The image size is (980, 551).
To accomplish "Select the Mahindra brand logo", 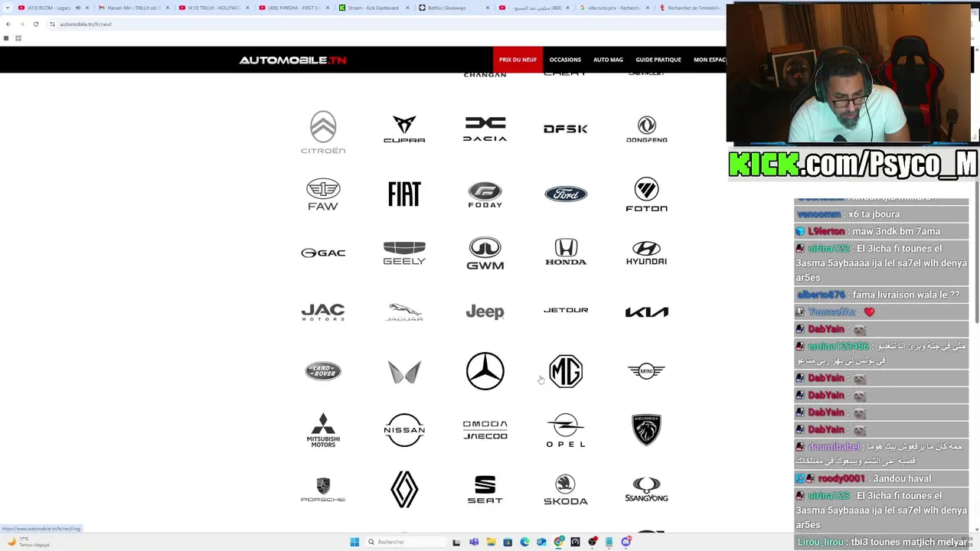I will point(404,372).
